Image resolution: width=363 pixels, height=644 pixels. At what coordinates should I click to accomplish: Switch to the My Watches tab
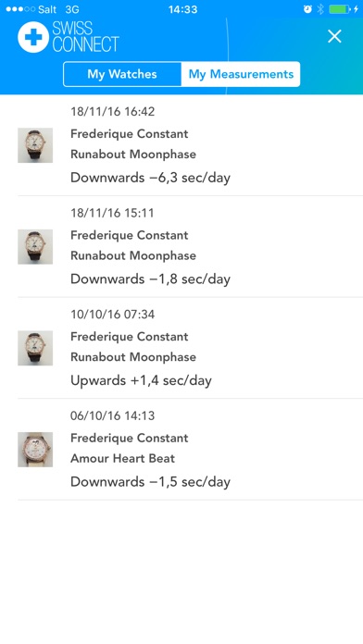(x=122, y=74)
